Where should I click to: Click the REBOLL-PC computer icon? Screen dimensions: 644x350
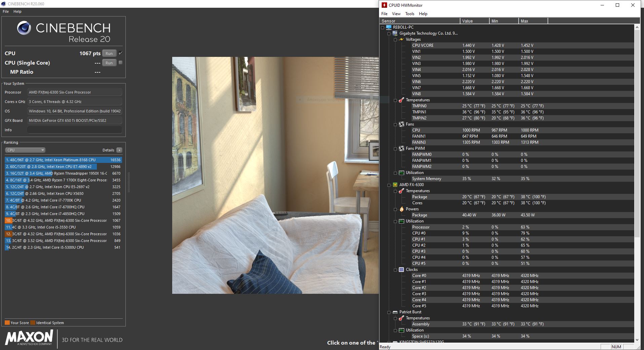[x=389, y=27]
